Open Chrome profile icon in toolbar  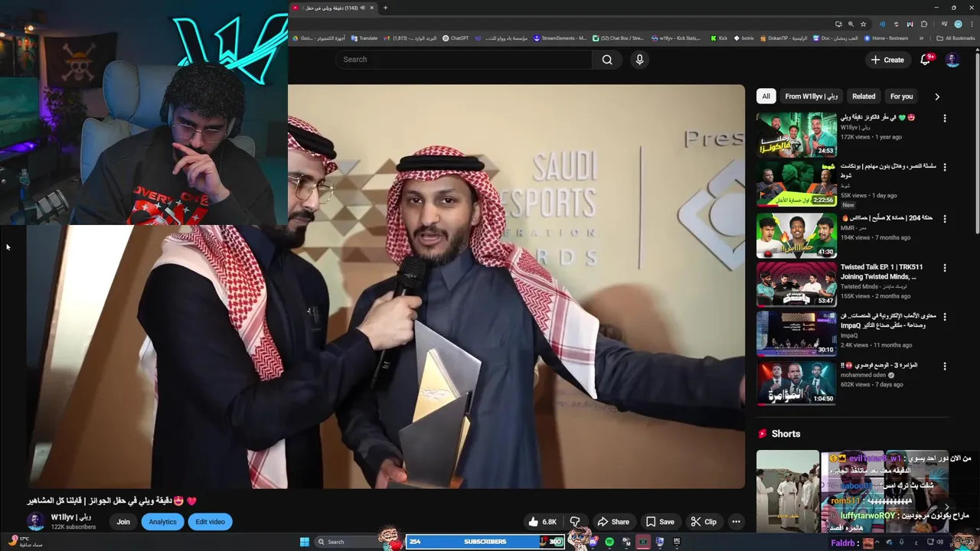[x=958, y=24]
